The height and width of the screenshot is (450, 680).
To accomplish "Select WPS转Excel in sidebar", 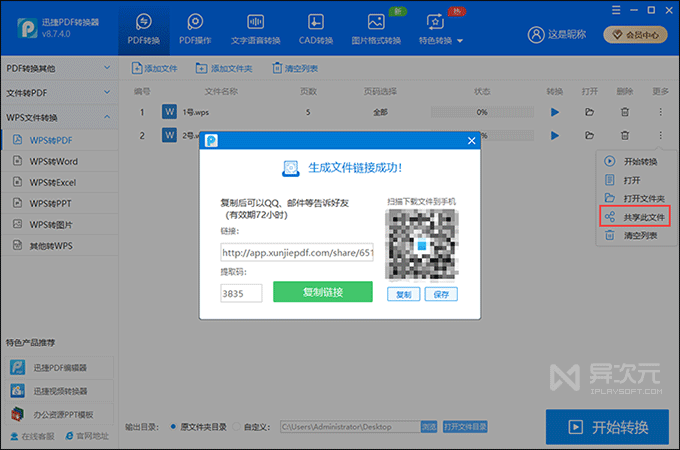I will coord(60,183).
